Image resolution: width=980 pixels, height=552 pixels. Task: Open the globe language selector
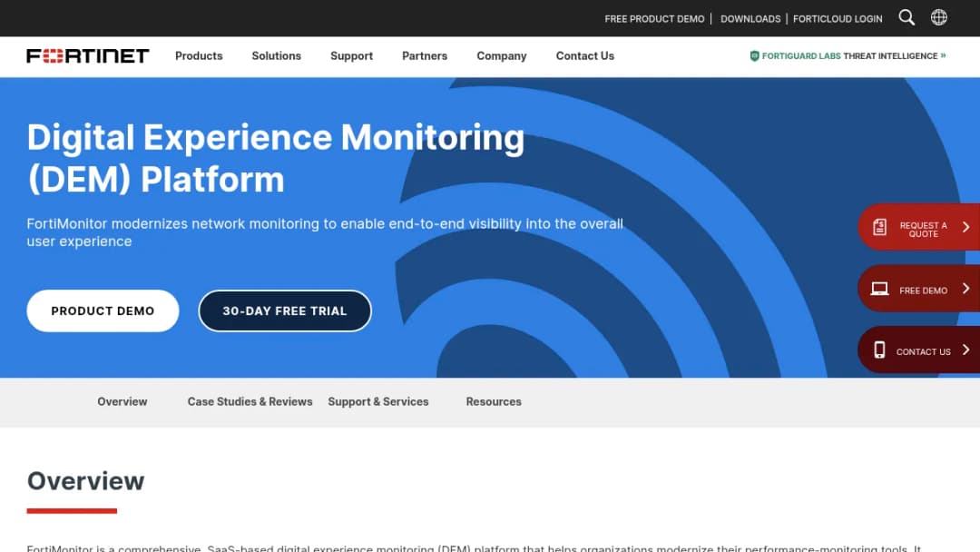(939, 17)
